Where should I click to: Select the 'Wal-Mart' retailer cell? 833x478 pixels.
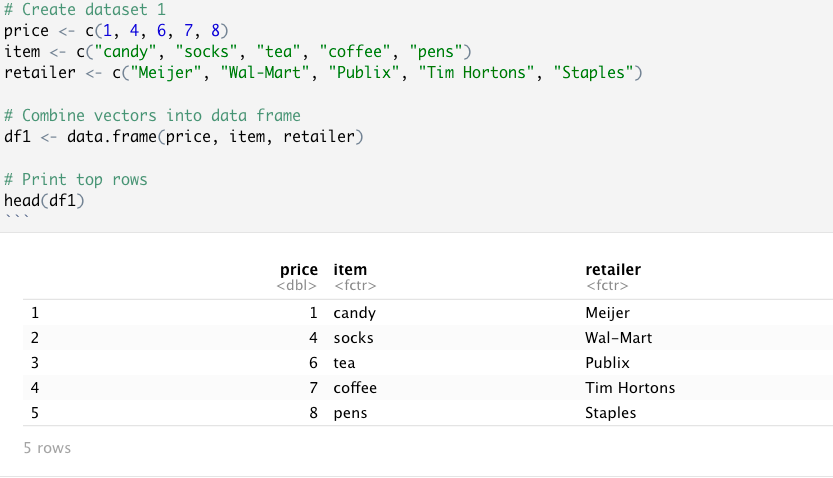click(618, 338)
